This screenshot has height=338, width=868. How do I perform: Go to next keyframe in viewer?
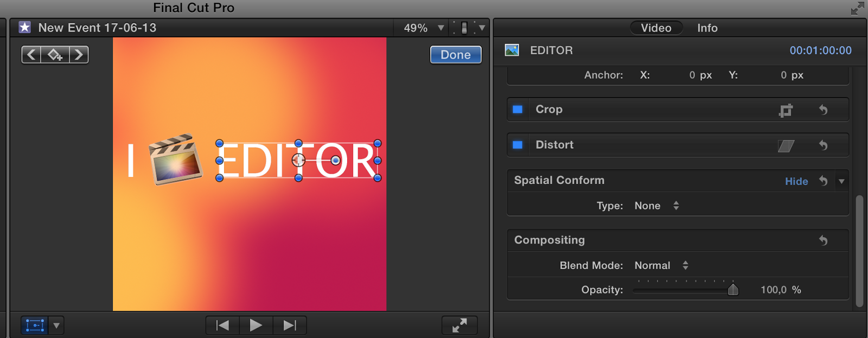point(79,54)
